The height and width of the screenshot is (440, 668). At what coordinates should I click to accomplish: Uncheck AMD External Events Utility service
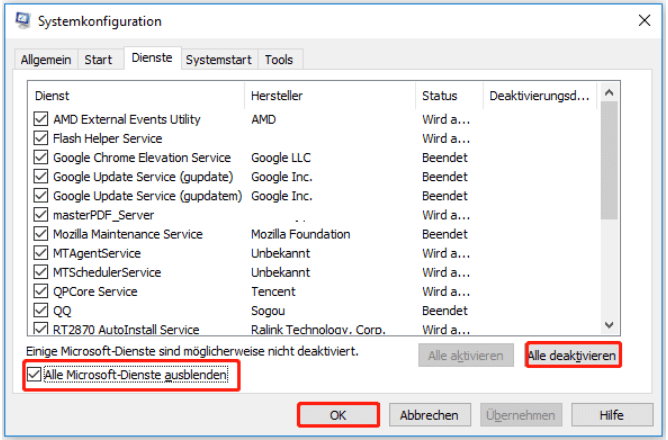click(41, 119)
